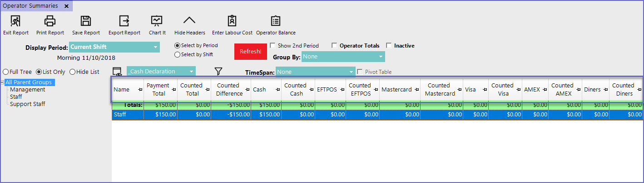Enable the Show 2nd Period checkbox
Viewport: 644px width, 183px height.
(x=272, y=46)
